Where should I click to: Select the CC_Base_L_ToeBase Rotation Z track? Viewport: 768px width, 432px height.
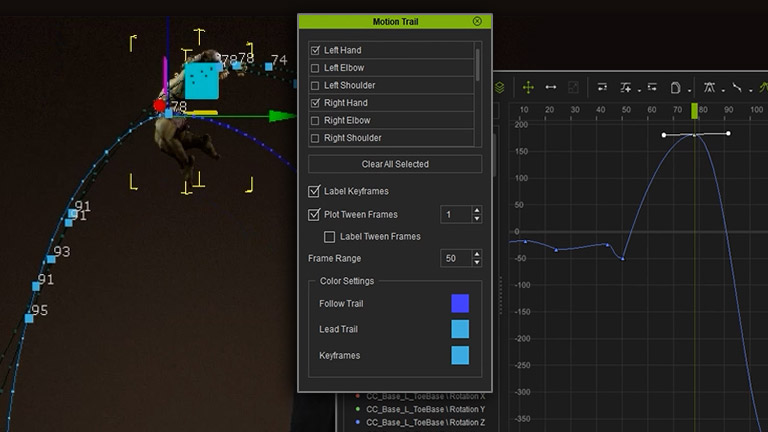(x=425, y=423)
